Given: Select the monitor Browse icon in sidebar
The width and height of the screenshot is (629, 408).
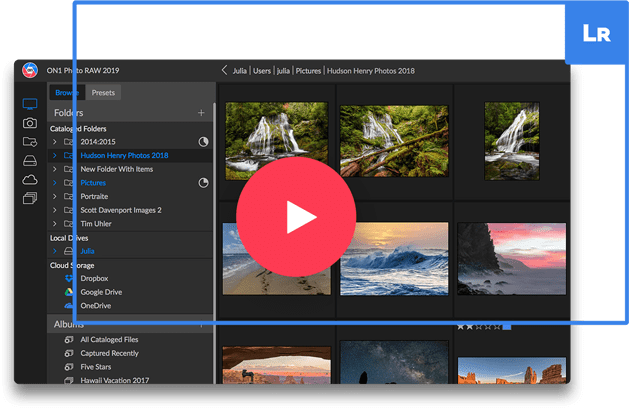Looking at the screenshot, I should [30, 104].
